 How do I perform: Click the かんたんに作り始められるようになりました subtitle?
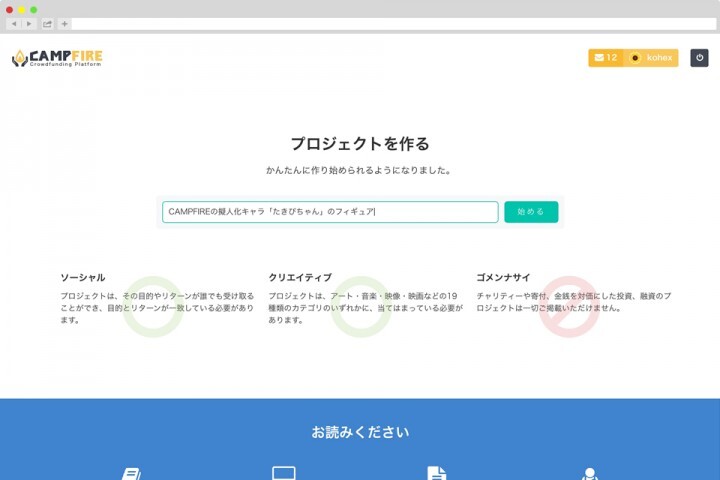coord(359,170)
